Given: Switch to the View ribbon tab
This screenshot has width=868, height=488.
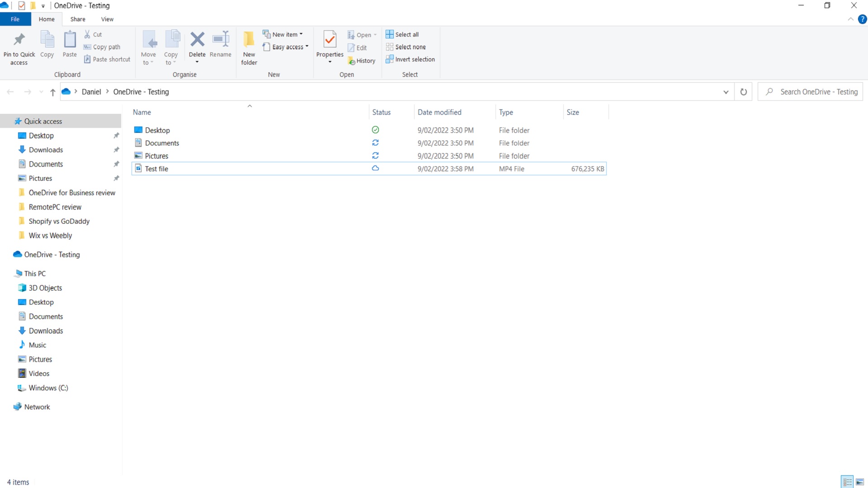Looking at the screenshot, I should tap(107, 19).
